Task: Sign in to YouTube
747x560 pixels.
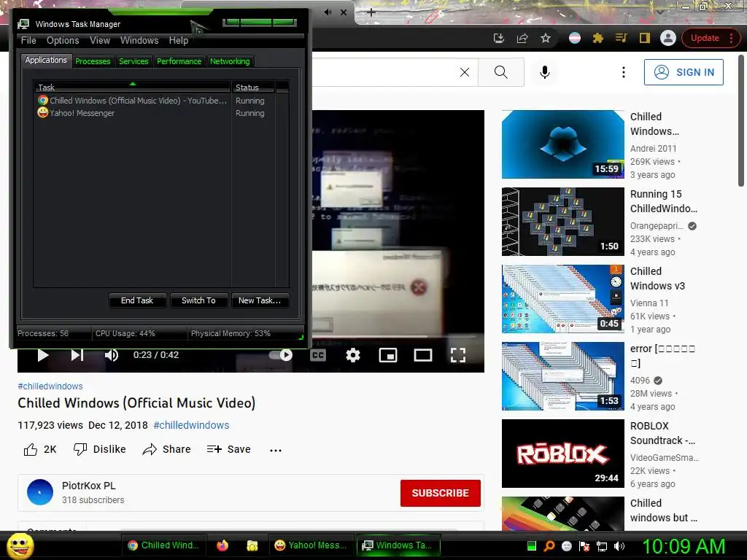Action: click(684, 72)
